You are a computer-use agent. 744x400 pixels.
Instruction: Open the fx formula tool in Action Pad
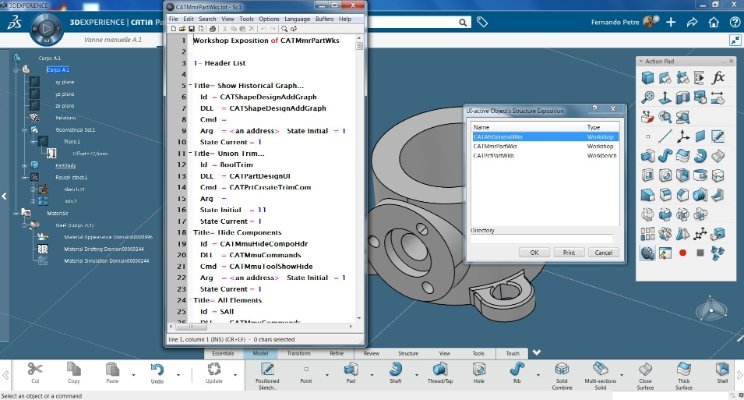point(718,78)
